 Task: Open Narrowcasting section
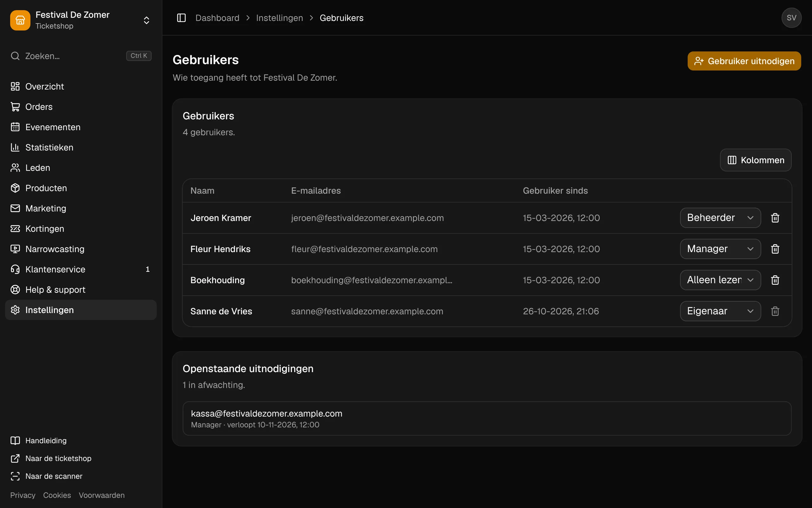tap(81, 249)
